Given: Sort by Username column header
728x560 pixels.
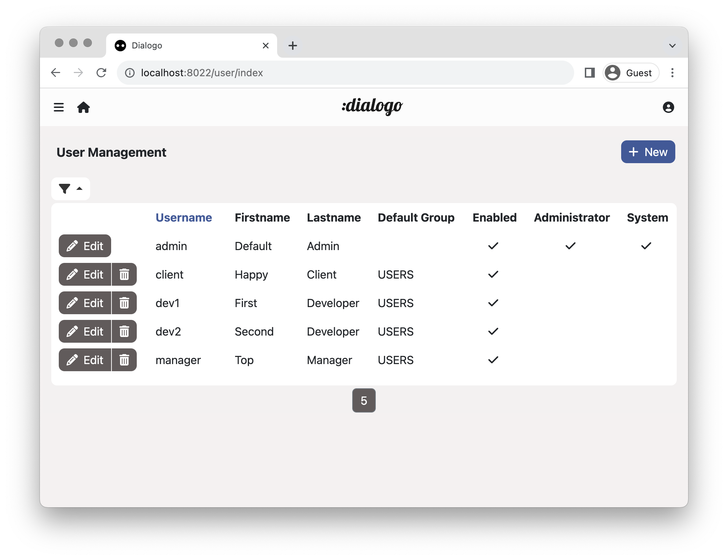Looking at the screenshot, I should [183, 217].
